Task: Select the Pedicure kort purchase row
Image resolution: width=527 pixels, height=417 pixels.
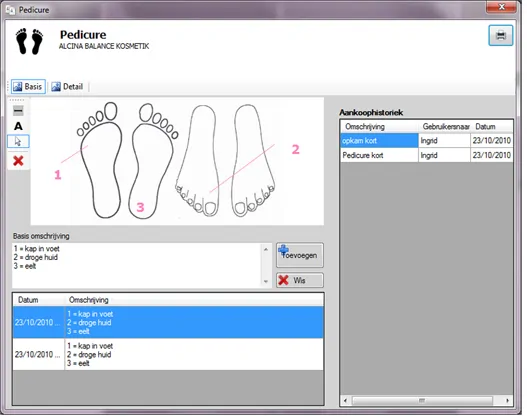Action: 427,155
